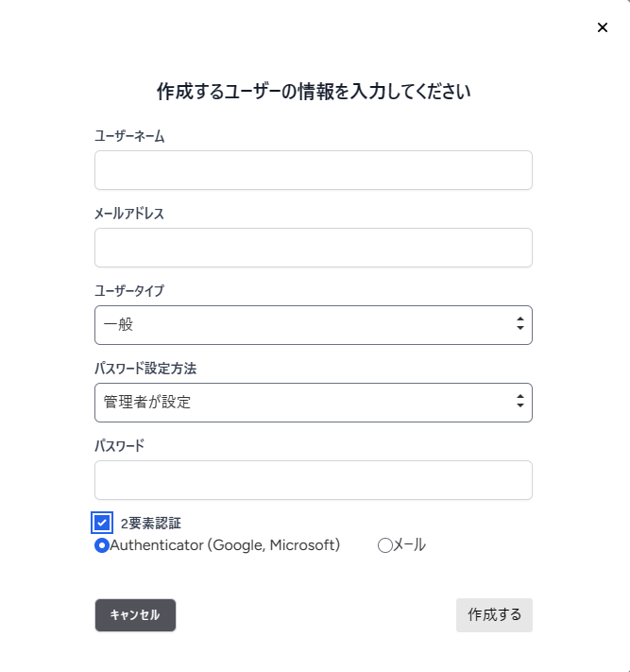
Task: Click the メール label beside the radio
Action: click(409, 545)
